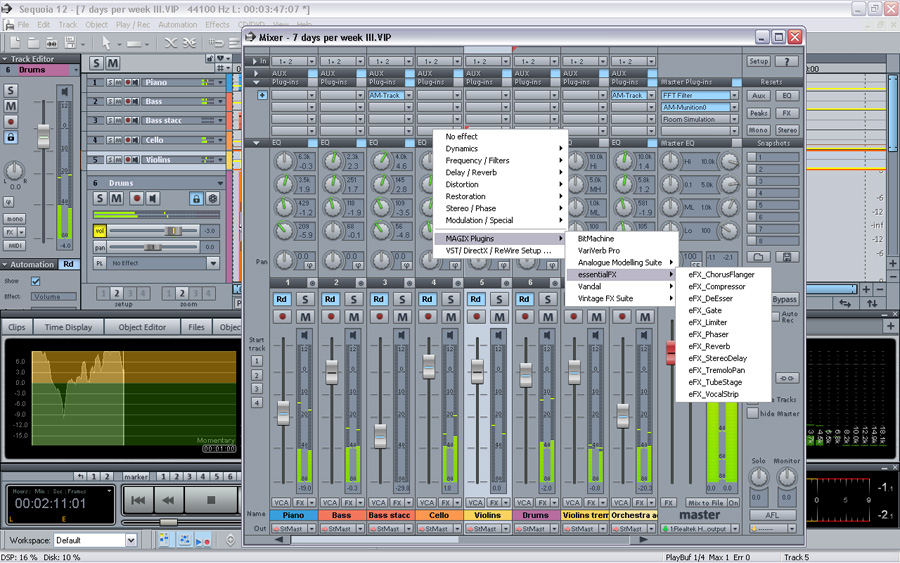Click the Drums track speaker monitor icon

click(x=155, y=199)
